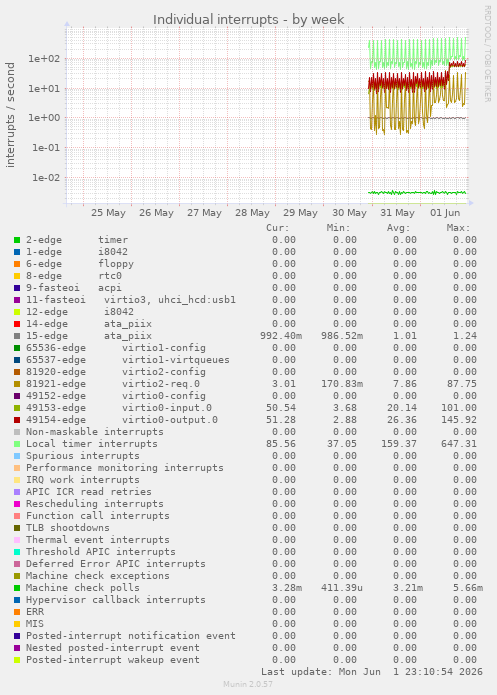This screenshot has width=497, height=695.
Task: Click the light green Local timer interrupts swatch
Action: (17, 444)
